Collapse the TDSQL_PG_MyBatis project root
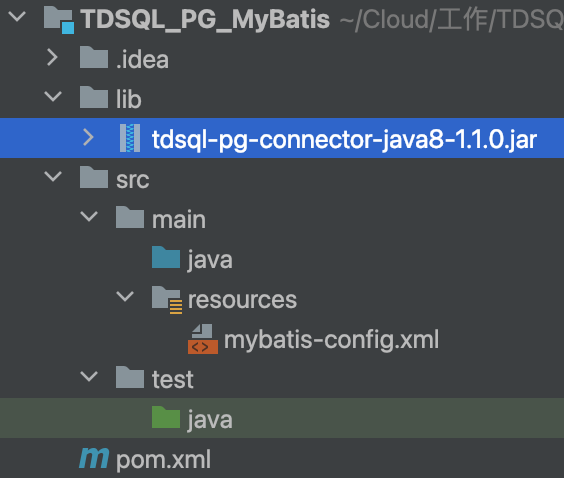 (17, 17)
